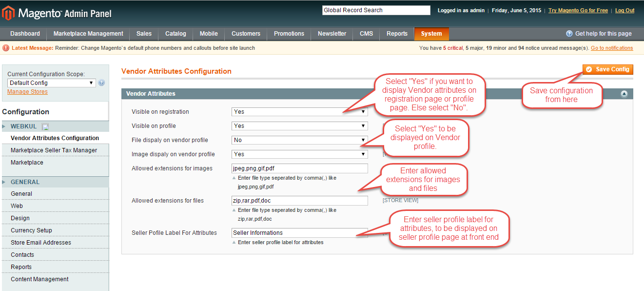Viewport: 644px width, 291px height.
Task: Click the Global Record Search field
Action: (x=375, y=10)
